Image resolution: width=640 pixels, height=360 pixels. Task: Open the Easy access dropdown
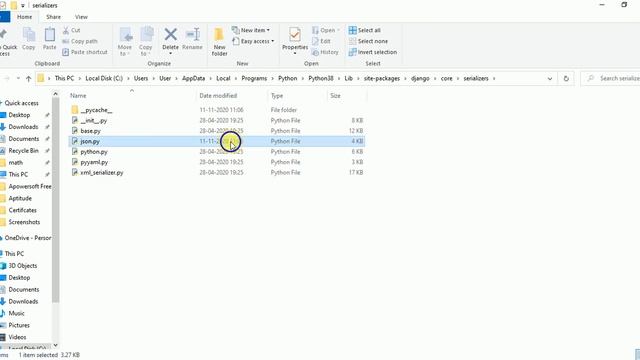coord(253,41)
